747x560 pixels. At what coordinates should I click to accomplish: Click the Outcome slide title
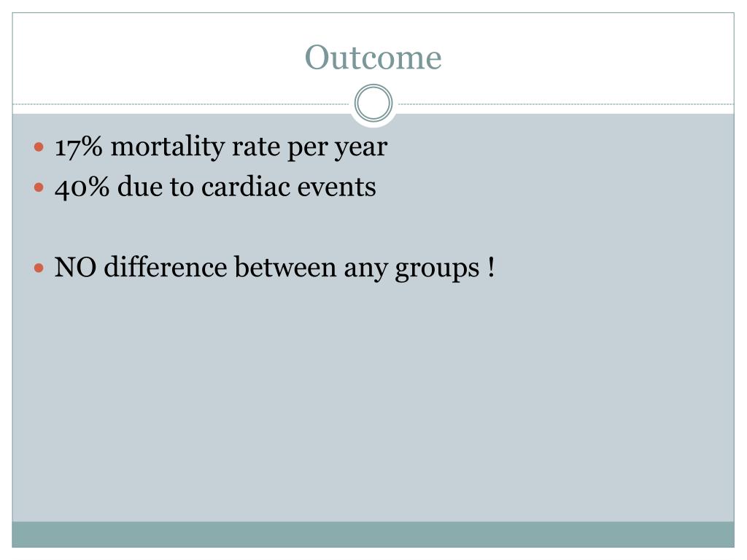tap(373, 58)
